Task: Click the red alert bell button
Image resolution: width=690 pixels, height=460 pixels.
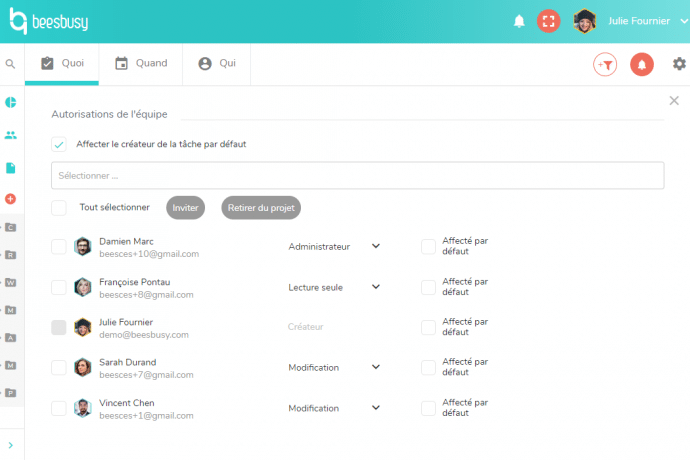Action: pyautogui.click(x=642, y=65)
